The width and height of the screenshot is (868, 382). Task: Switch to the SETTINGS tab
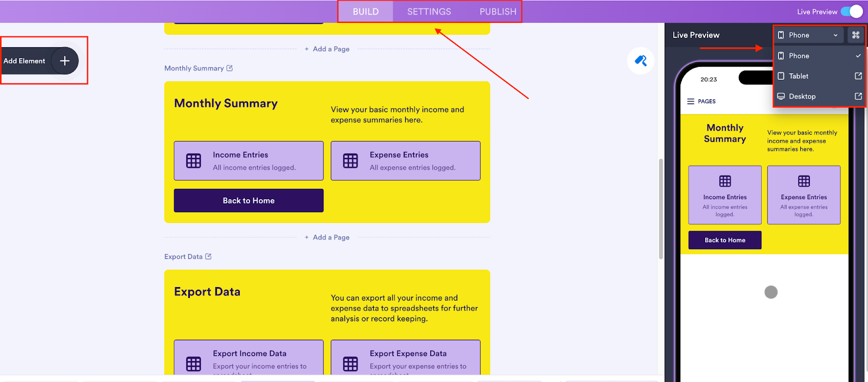[x=429, y=11]
